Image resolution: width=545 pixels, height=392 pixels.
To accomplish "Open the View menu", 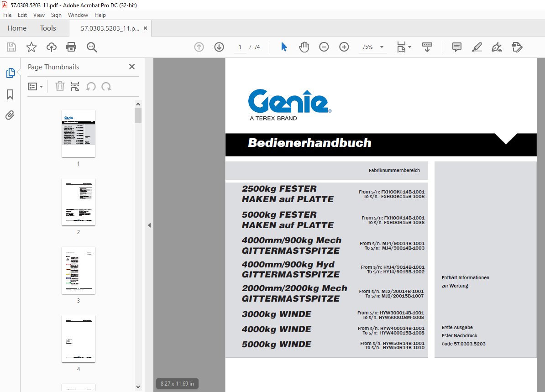I will coord(39,15).
